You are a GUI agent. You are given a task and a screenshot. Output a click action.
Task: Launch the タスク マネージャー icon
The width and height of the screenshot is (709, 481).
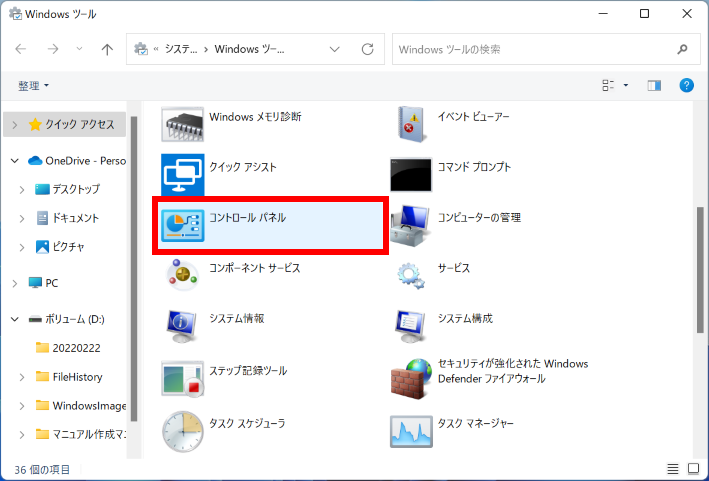pyautogui.click(x=411, y=431)
